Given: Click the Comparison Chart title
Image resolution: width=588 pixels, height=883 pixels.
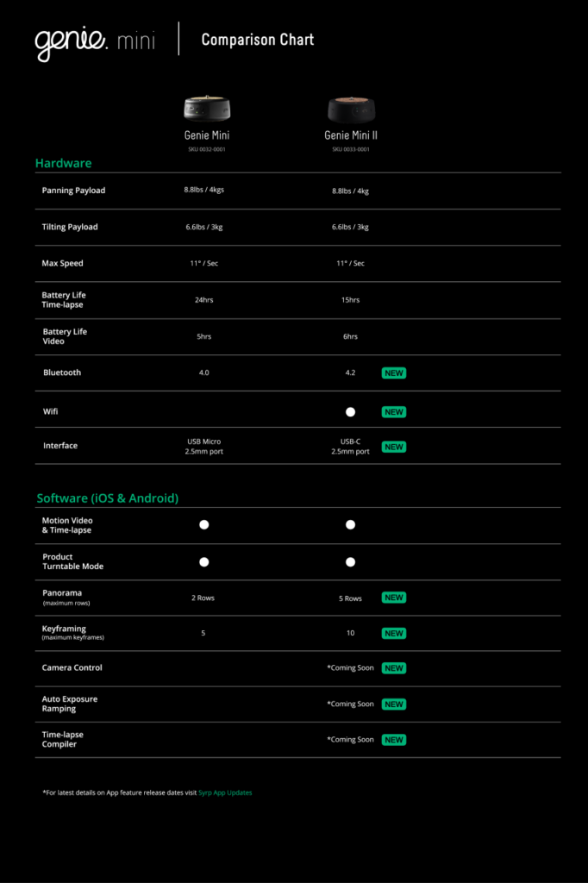Looking at the screenshot, I should click(x=257, y=40).
